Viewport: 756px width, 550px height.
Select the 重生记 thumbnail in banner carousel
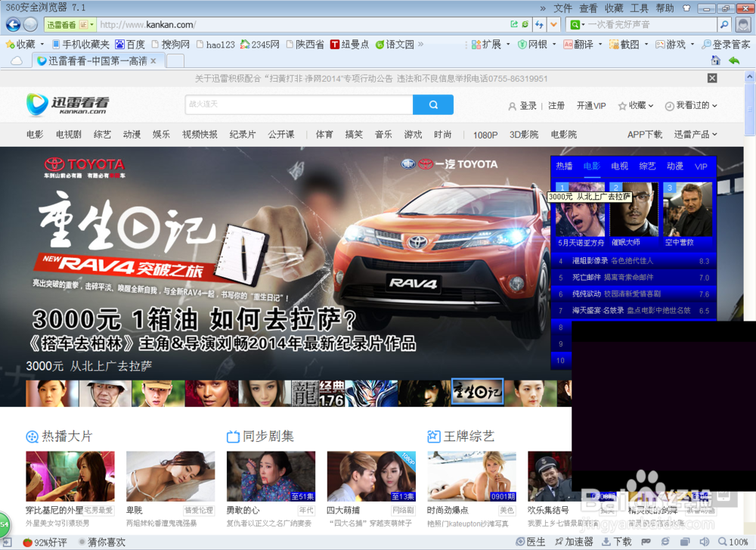point(477,393)
